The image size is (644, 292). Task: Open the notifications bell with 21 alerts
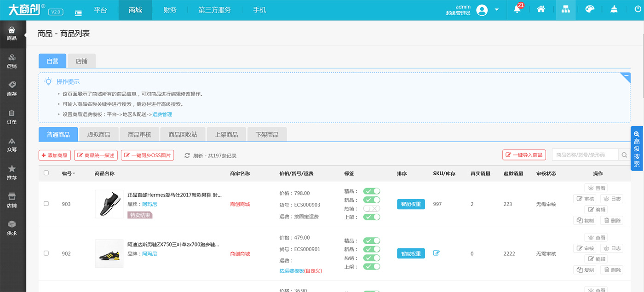[x=517, y=9]
